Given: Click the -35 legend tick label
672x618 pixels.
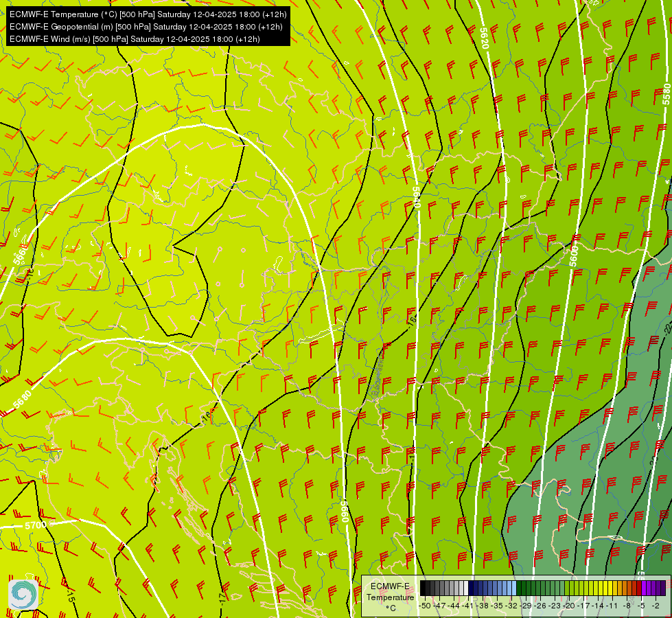Looking at the screenshot, I should coord(497,606).
